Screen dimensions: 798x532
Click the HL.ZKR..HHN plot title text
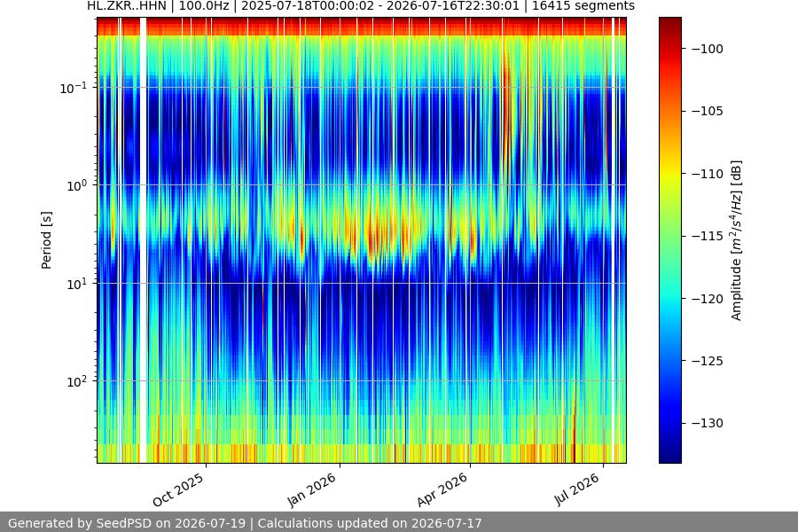coord(361,6)
